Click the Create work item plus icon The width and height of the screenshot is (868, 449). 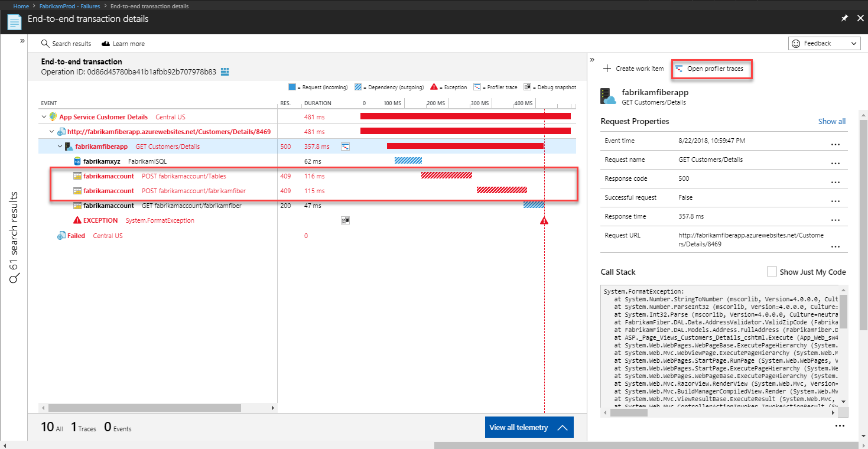click(606, 68)
